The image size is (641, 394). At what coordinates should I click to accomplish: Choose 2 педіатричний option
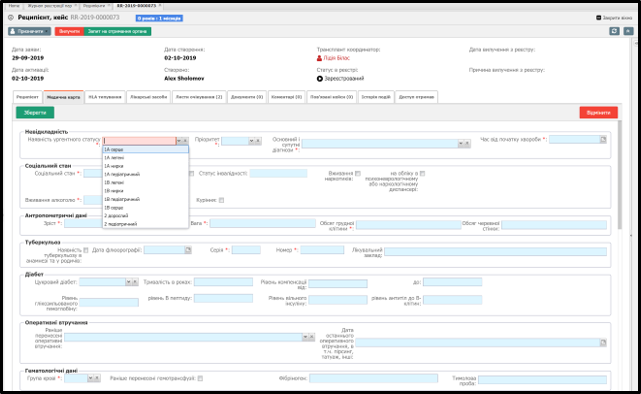[146, 224]
